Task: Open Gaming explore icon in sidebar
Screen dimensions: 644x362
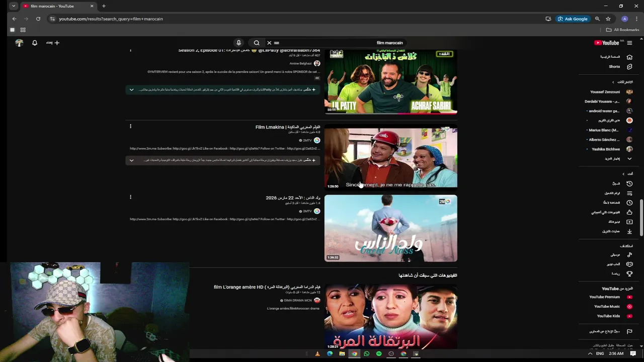Action: [x=629, y=264]
